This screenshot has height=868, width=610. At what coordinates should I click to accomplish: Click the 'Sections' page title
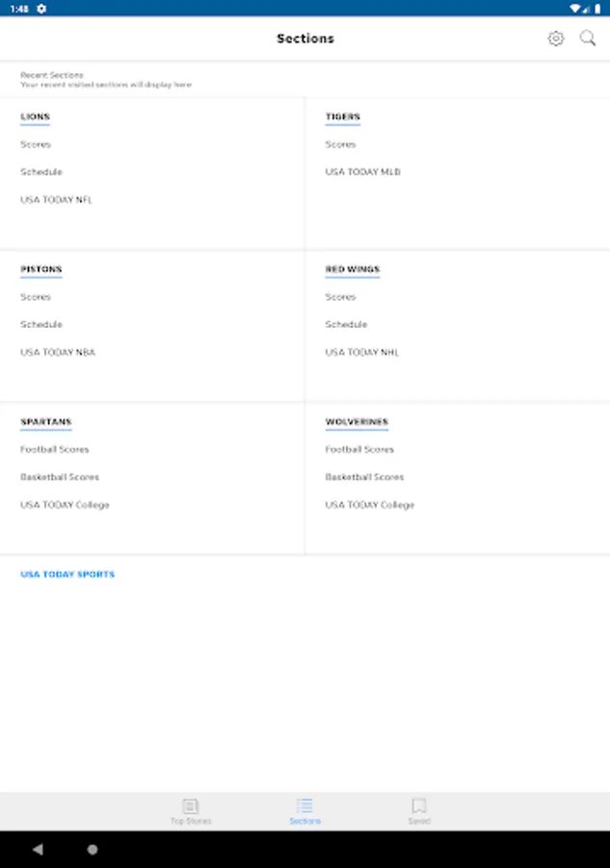[305, 39]
